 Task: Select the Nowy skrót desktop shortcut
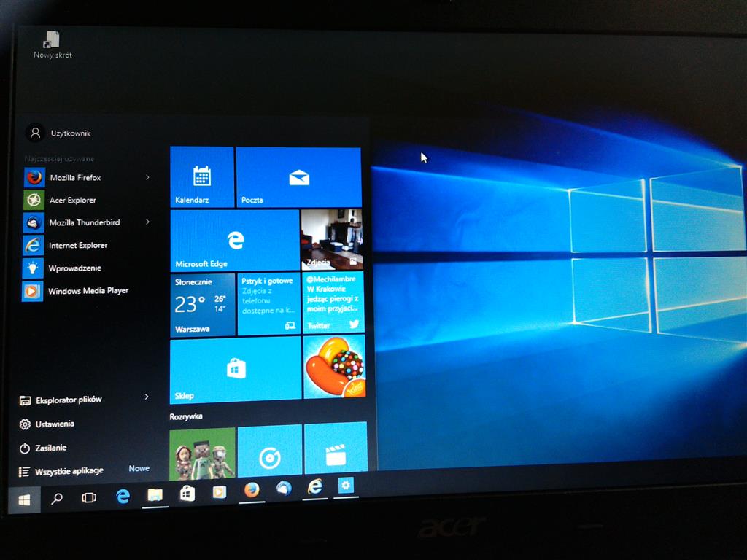pos(52,45)
